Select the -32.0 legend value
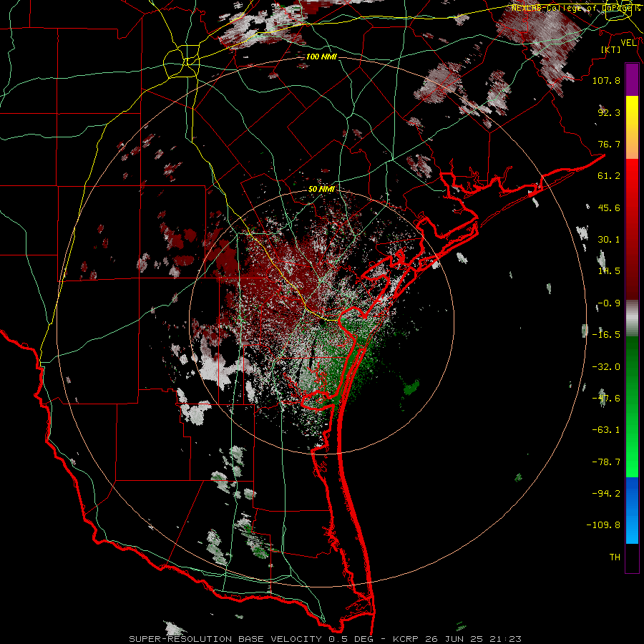The width and height of the screenshot is (644, 644). [x=606, y=366]
